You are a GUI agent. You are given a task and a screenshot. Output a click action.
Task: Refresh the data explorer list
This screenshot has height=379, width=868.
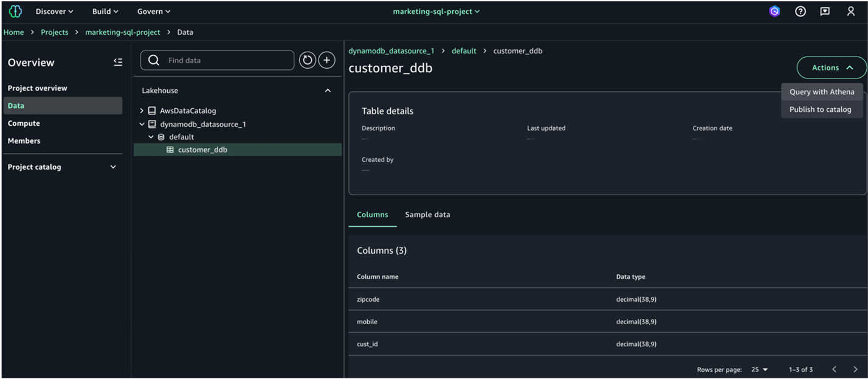coord(308,60)
